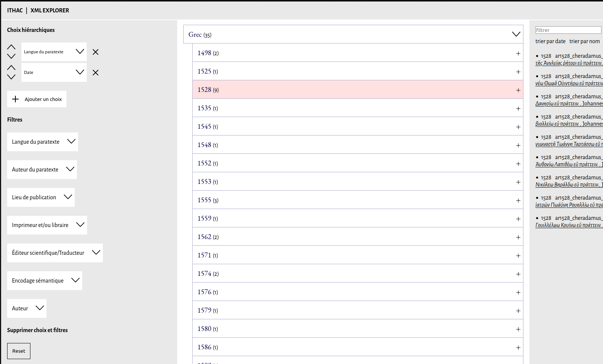Open the Date hierarchy dropdown
603x364 pixels.
(54, 72)
